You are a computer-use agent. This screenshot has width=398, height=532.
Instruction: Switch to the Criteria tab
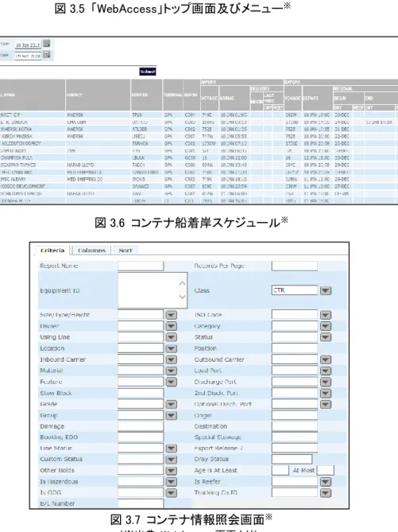coord(52,250)
